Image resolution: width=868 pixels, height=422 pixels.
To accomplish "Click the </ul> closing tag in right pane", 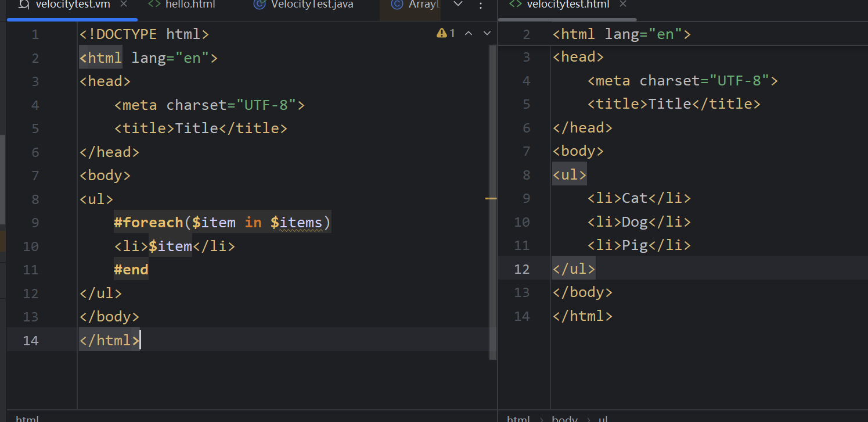I will pyautogui.click(x=574, y=269).
